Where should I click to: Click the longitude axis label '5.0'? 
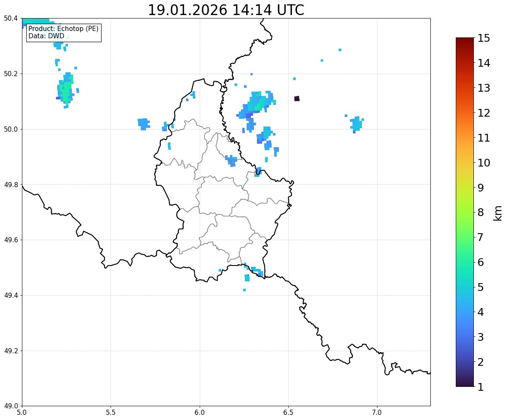pyautogui.click(x=22, y=413)
